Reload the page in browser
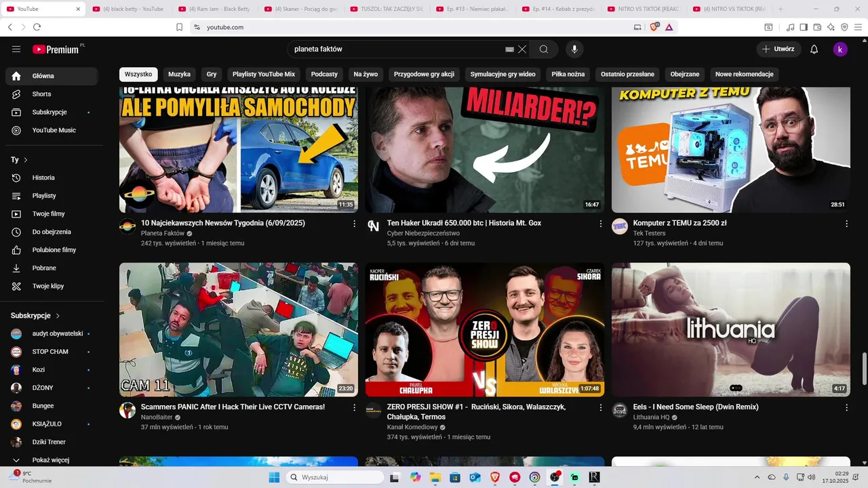Screen dimensions: 868x488 click(37, 27)
